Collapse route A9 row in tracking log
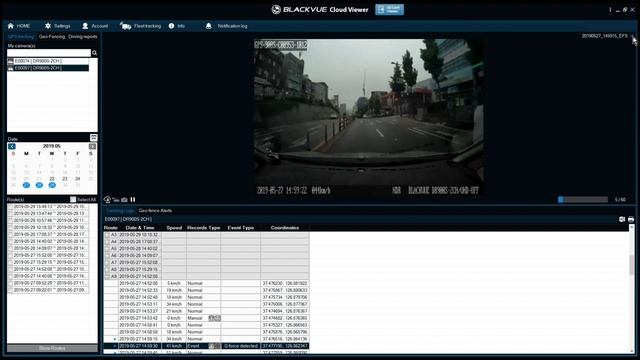The width and height of the screenshot is (640, 360). (107, 276)
